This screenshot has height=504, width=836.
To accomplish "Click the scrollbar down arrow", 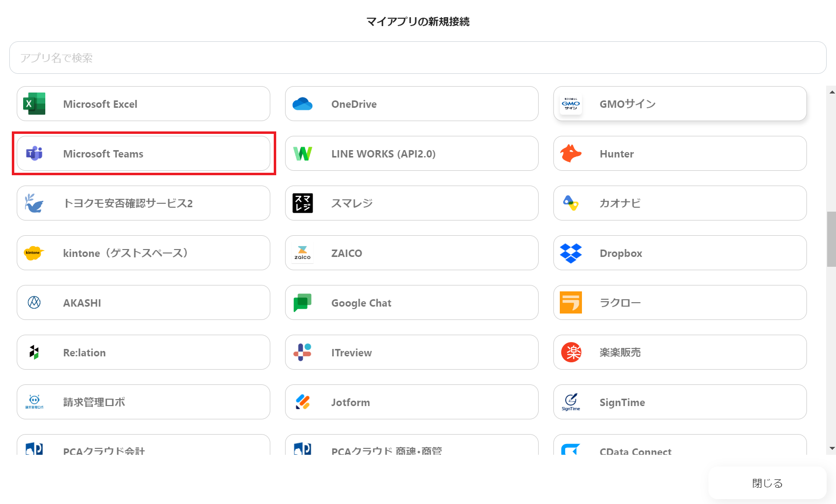I will point(832,448).
